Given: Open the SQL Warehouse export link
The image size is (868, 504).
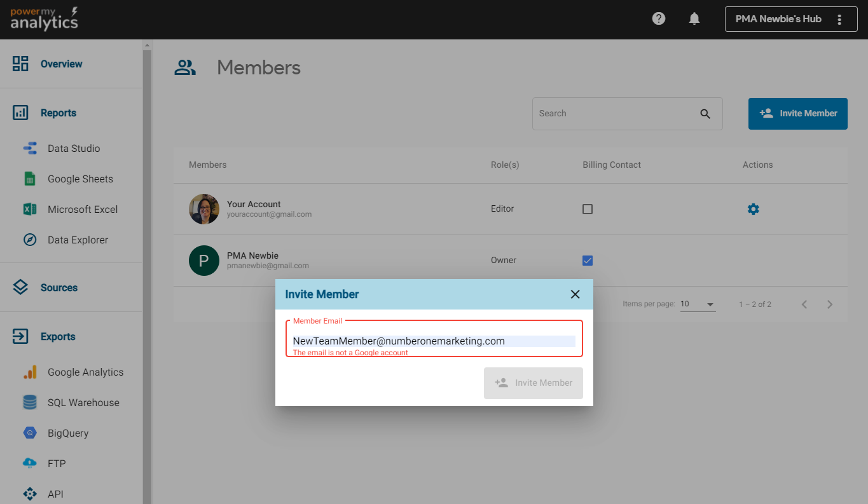Looking at the screenshot, I should [83, 403].
